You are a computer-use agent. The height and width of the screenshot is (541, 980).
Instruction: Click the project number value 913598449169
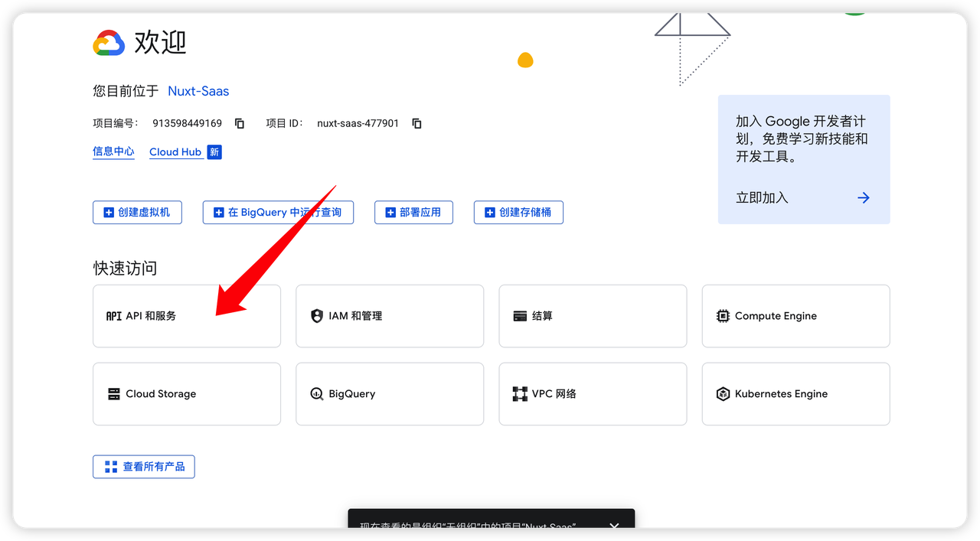coord(188,123)
